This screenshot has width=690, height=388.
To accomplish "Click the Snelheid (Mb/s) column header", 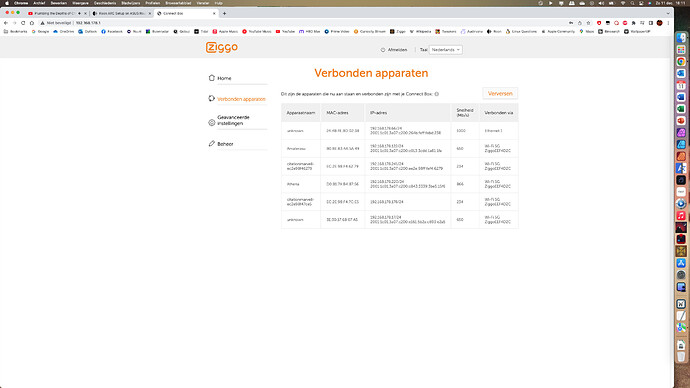I will pos(465,113).
